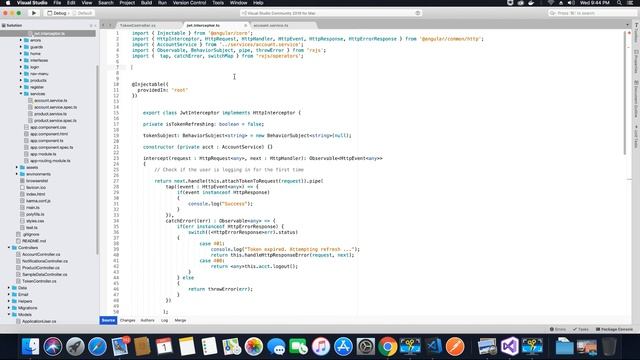
Task: Open account.service.spec.ts file
Action: (x=55, y=107)
